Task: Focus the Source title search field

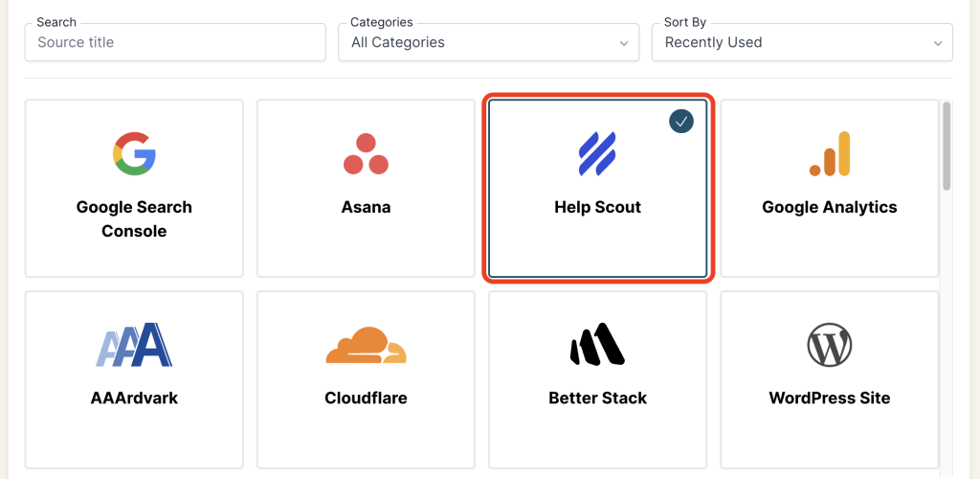Action: point(175,42)
